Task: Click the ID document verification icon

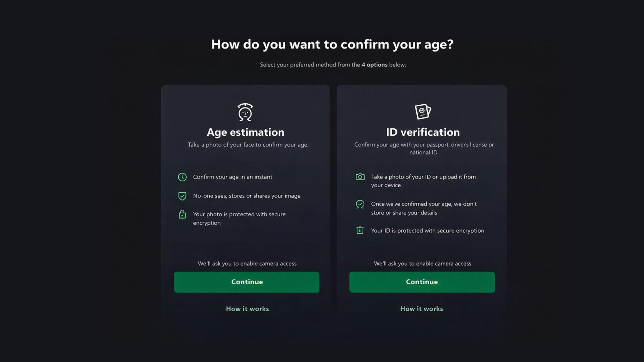Action: coord(422,112)
